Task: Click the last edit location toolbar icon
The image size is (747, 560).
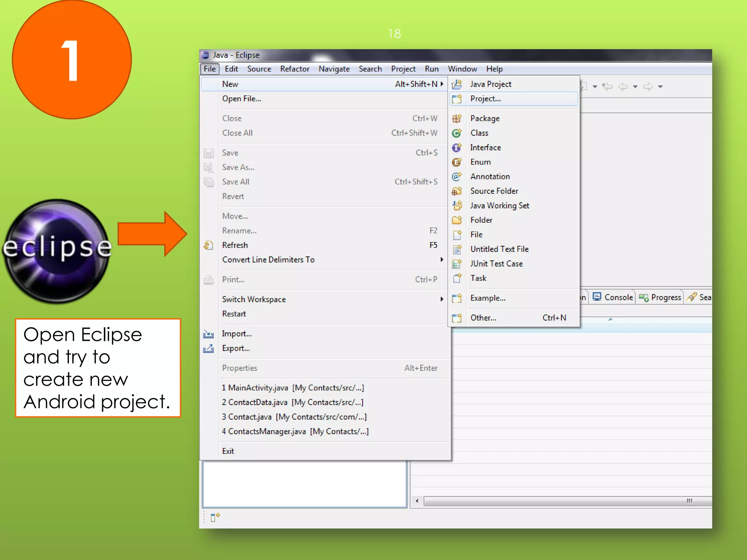Action: tap(607, 86)
